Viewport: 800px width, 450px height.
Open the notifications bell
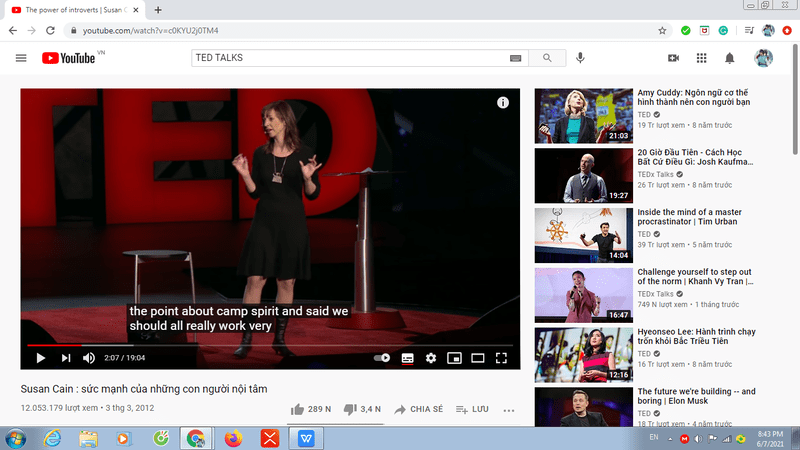[730, 58]
